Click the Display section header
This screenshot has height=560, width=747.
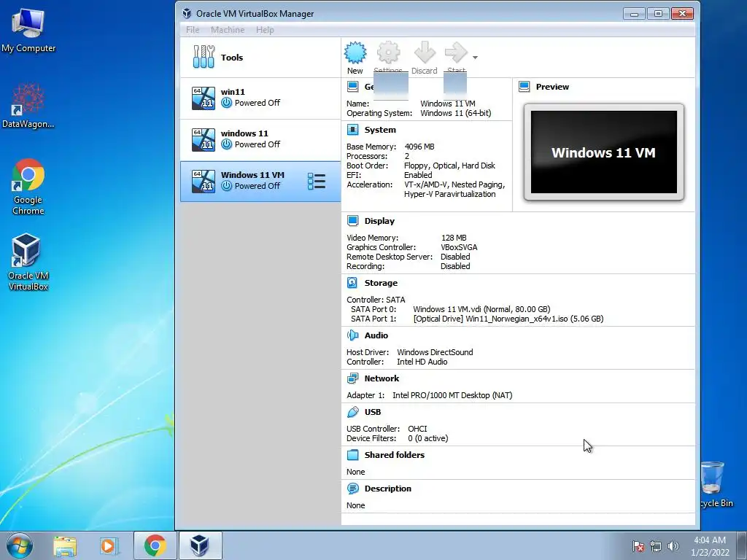tap(379, 221)
